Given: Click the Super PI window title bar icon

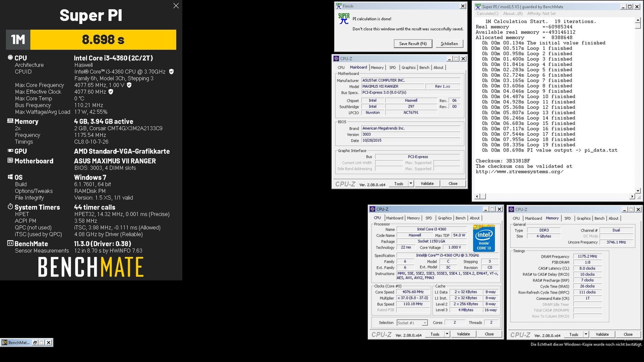Looking at the screenshot, I should [478, 7].
